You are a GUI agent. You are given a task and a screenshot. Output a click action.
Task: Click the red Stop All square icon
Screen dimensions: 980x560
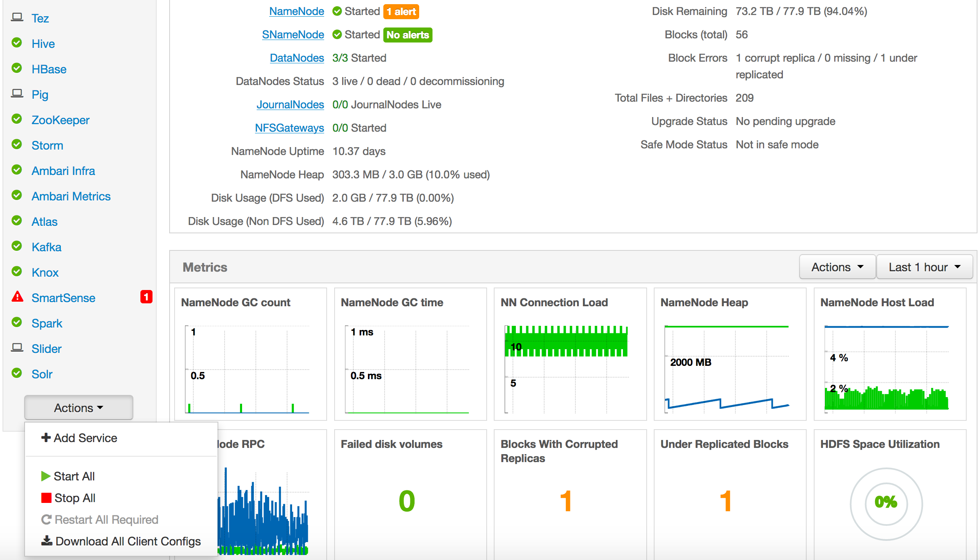click(x=46, y=498)
